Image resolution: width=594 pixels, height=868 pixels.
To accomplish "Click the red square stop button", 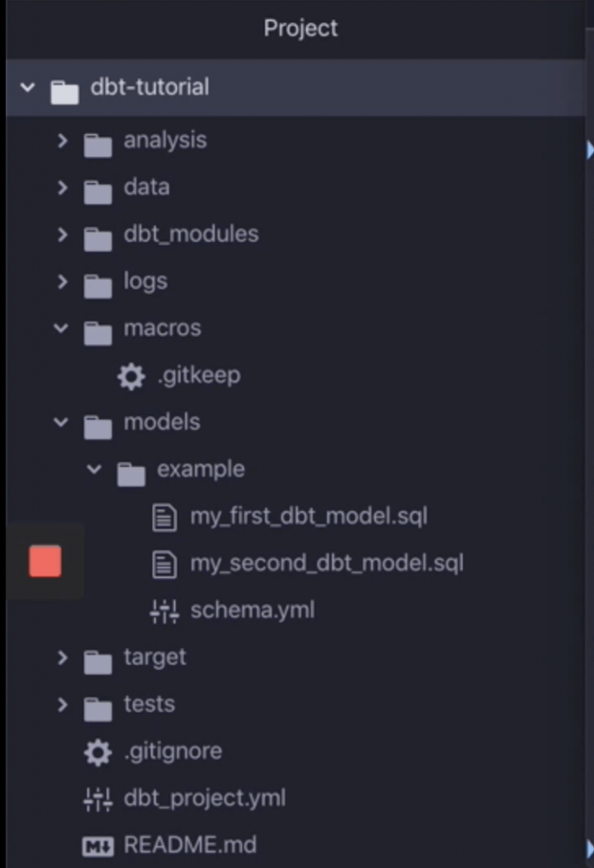I will coord(45,561).
